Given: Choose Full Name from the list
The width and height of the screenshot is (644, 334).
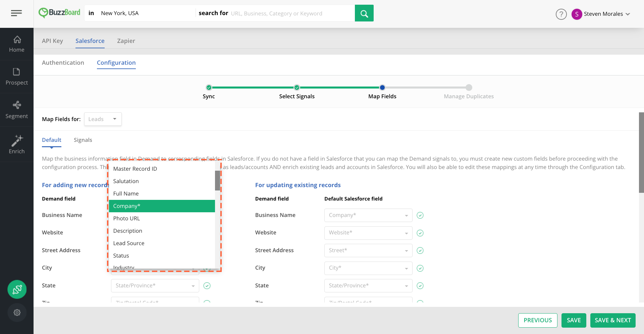Looking at the screenshot, I should (x=162, y=193).
